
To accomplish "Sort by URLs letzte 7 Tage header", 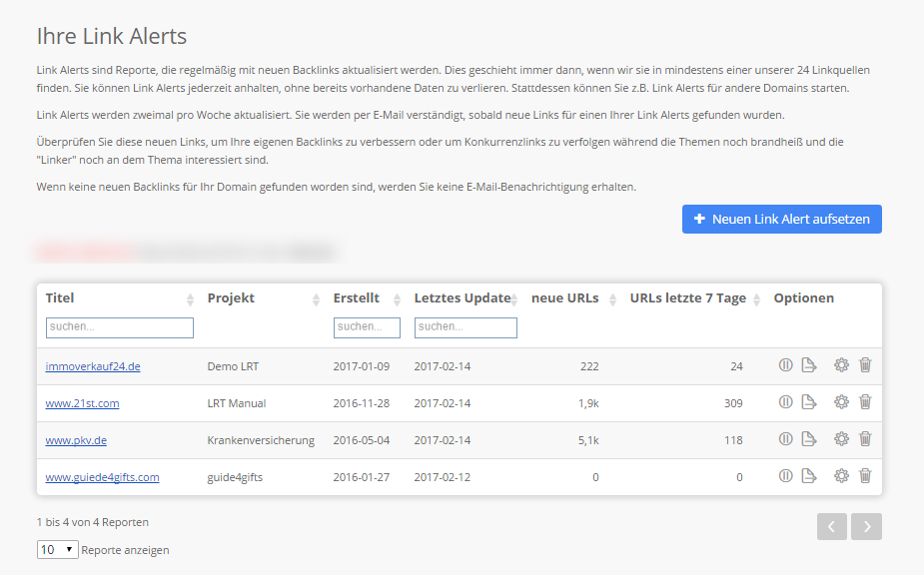I will click(x=687, y=298).
